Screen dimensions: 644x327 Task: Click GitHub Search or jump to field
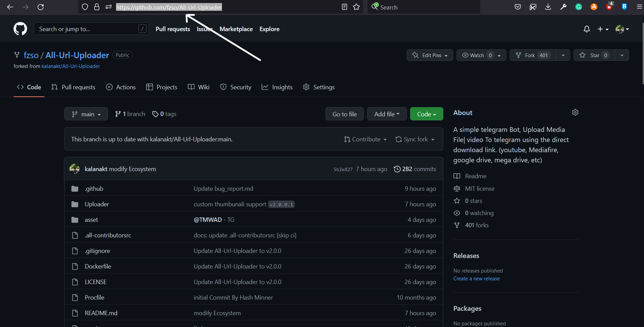[x=91, y=29]
